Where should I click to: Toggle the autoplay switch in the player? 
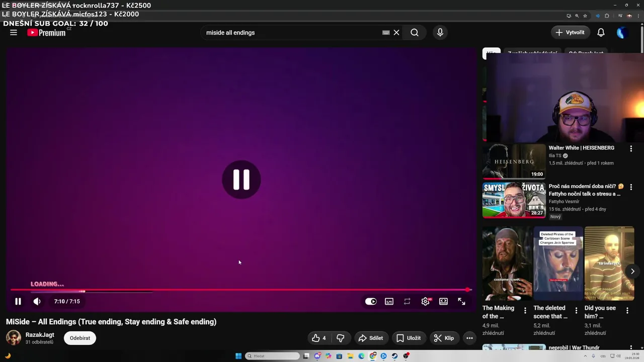point(371,302)
